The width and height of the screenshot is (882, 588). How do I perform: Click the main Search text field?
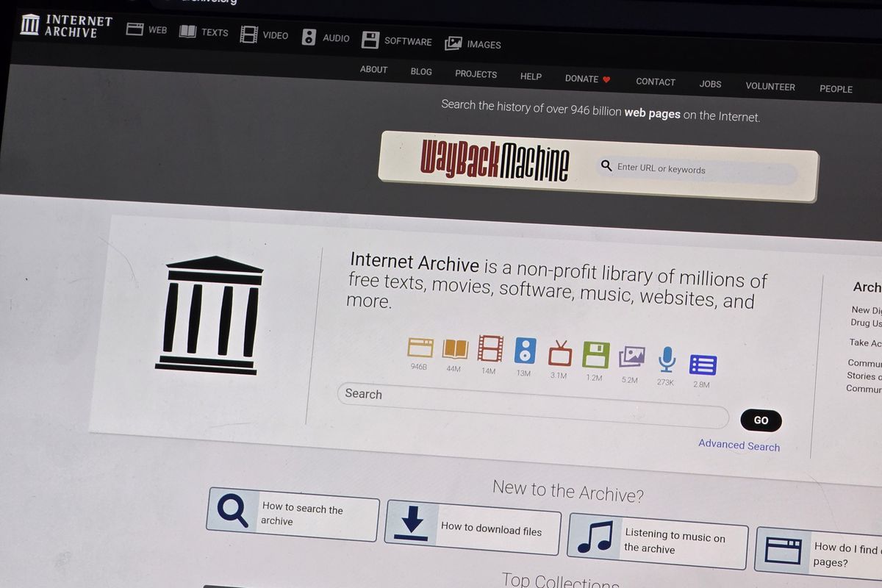click(529, 406)
